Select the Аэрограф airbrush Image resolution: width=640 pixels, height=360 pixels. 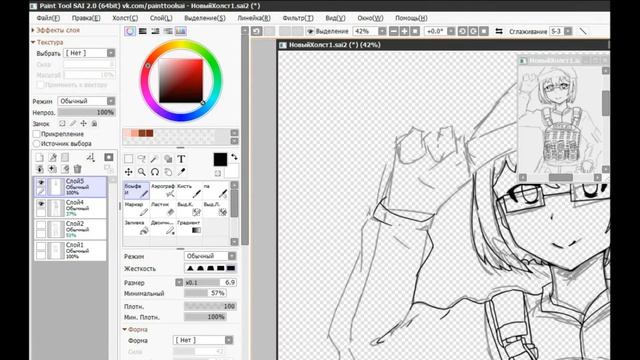[163, 190]
